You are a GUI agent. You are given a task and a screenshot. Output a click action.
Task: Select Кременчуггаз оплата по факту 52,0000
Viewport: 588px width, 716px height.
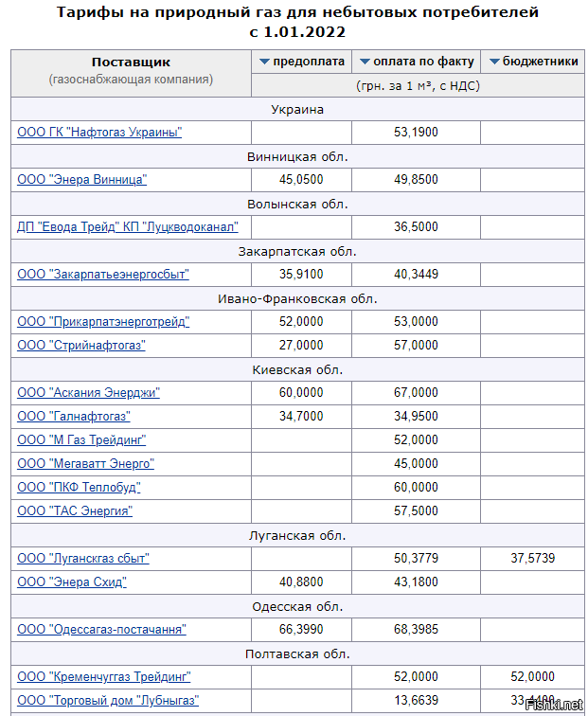[x=416, y=677]
